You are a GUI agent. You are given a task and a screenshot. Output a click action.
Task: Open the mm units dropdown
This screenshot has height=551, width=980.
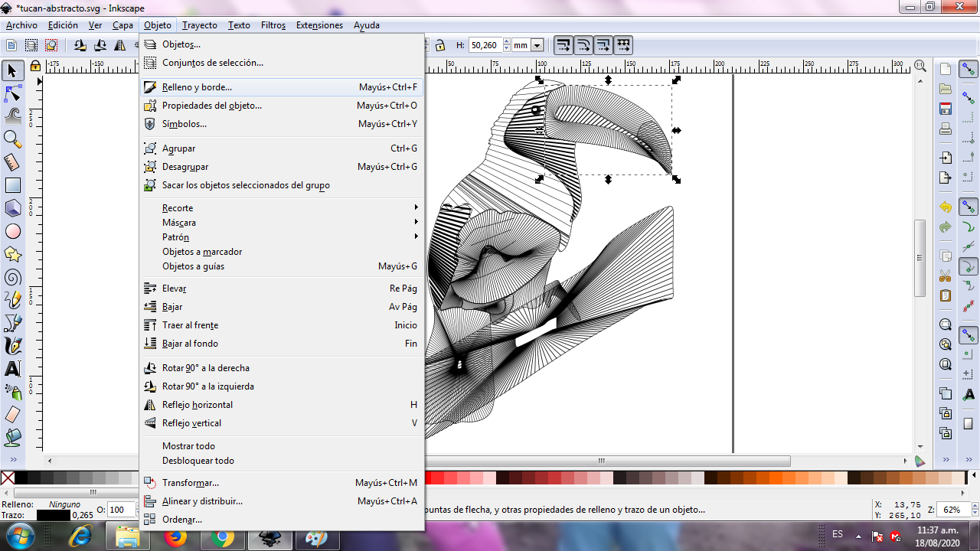click(537, 45)
